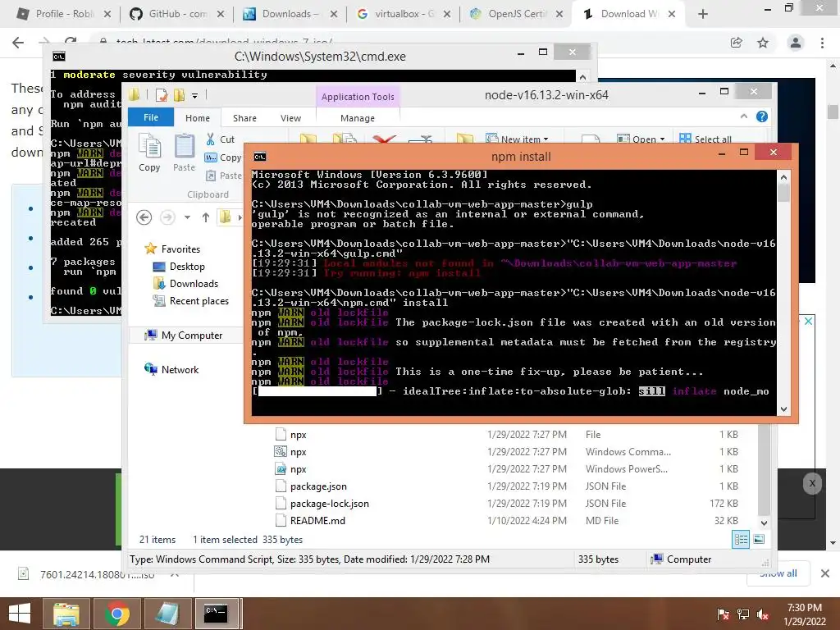Click Show all downloads link
Screen dimensions: 840x630
point(778,573)
